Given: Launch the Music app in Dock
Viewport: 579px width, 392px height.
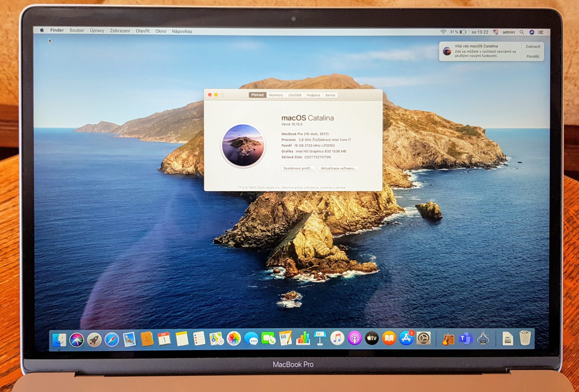Looking at the screenshot, I should 337,338.
